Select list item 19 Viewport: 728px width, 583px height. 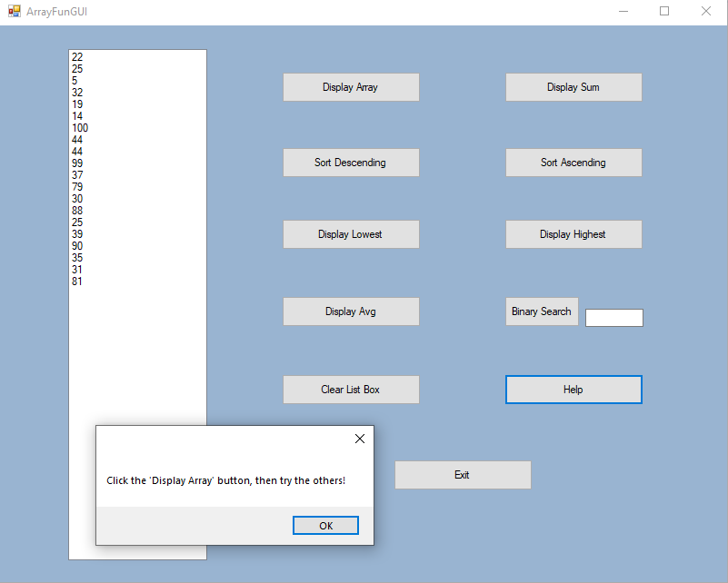pyautogui.click(x=137, y=104)
